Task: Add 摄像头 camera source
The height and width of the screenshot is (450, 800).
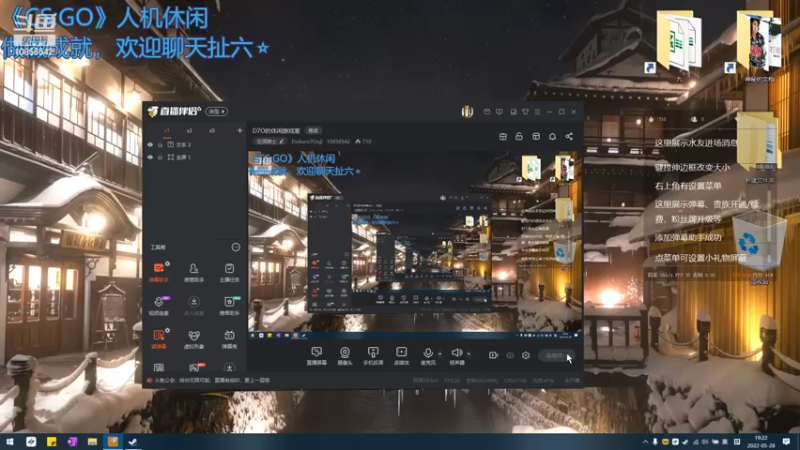Action: (x=345, y=356)
